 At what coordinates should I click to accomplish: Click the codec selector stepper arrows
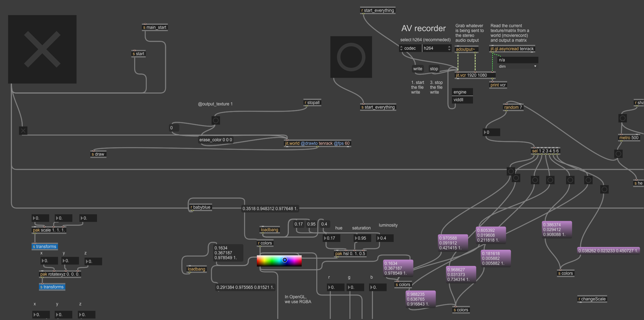tap(401, 48)
